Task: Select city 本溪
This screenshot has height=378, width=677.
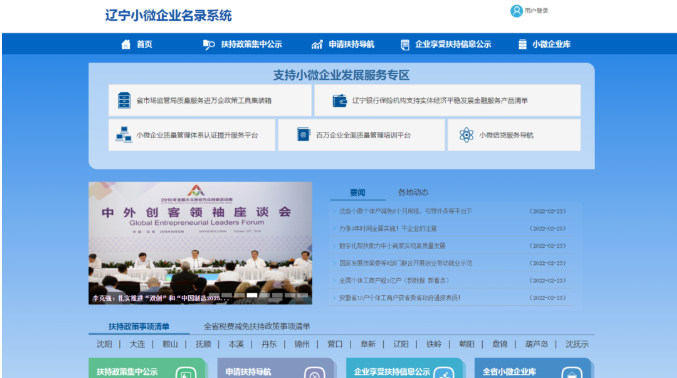Action: [x=236, y=344]
